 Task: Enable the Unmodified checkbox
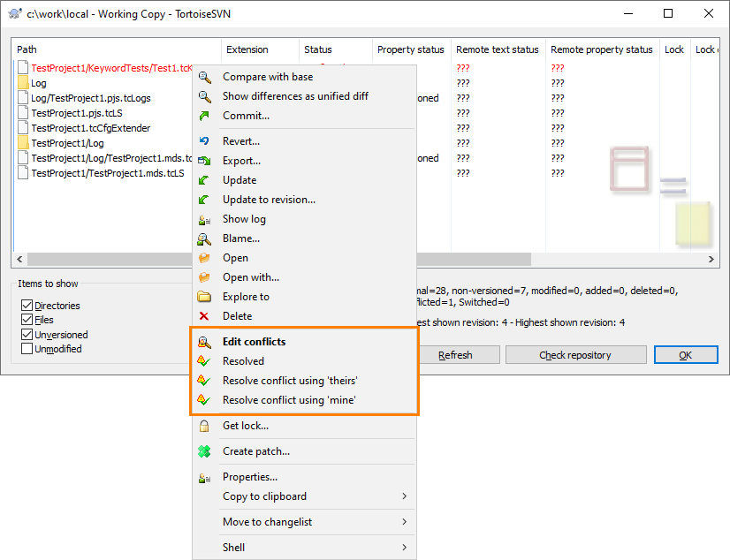(27, 348)
